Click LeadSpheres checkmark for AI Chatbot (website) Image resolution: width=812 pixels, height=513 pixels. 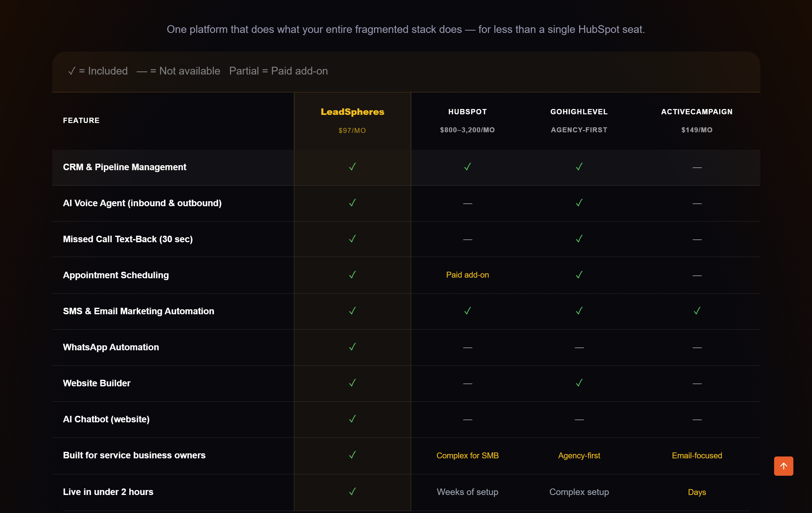(x=352, y=419)
